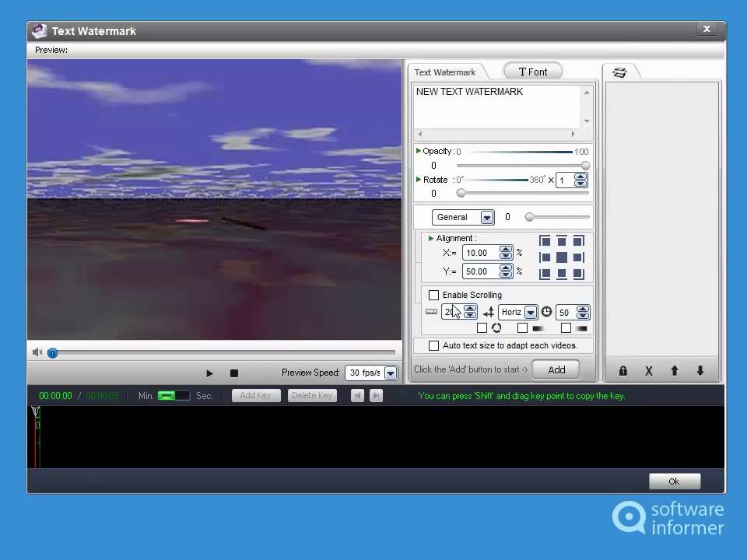The image size is (747, 560).
Task: Click the Ok button
Action: tap(674, 481)
